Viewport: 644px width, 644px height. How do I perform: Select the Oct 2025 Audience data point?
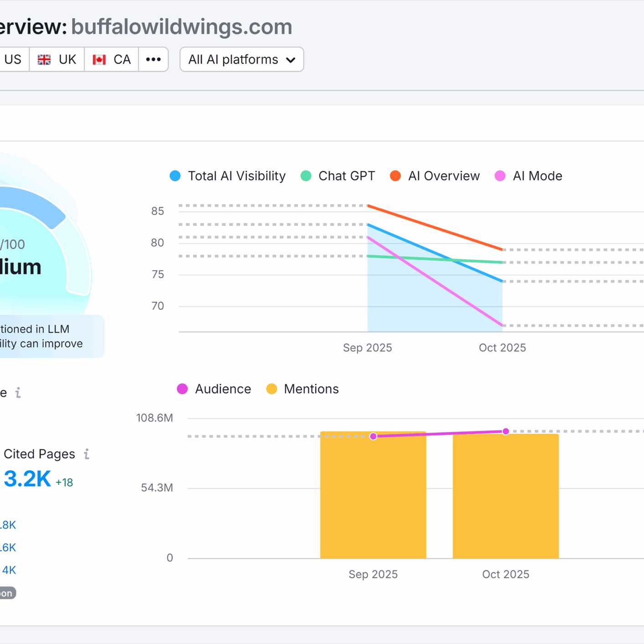pyautogui.click(x=505, y=431)
